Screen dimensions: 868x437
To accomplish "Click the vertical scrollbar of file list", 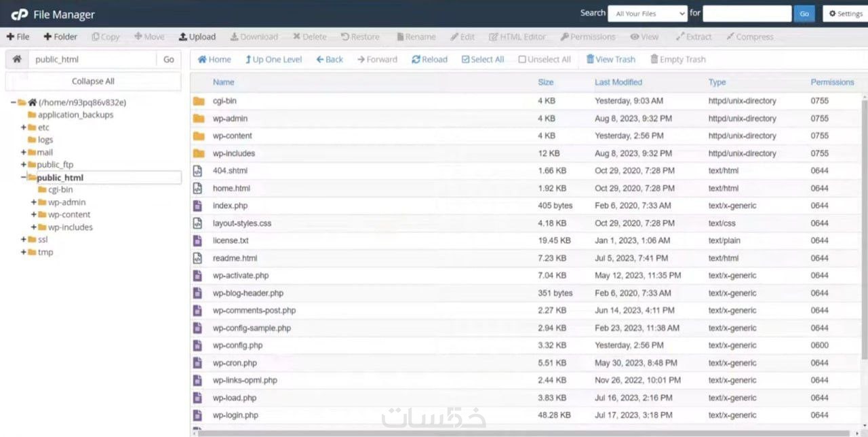I will (864, 231).
